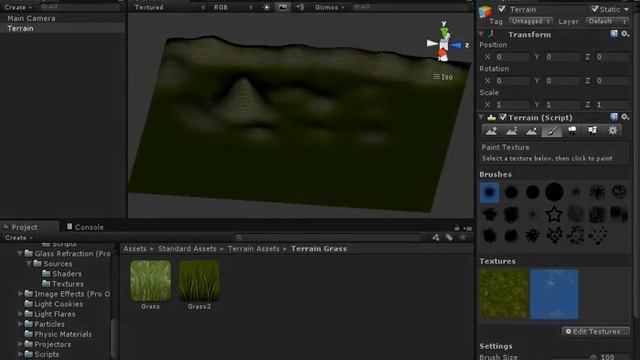Expand the Light Flares folder
This screenshot has height=360, width=640.
[20, 314]
